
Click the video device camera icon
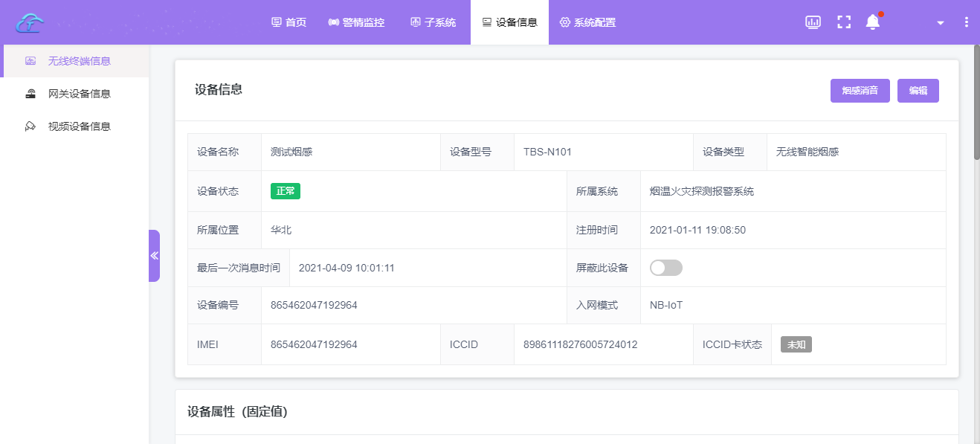[30, 126]
